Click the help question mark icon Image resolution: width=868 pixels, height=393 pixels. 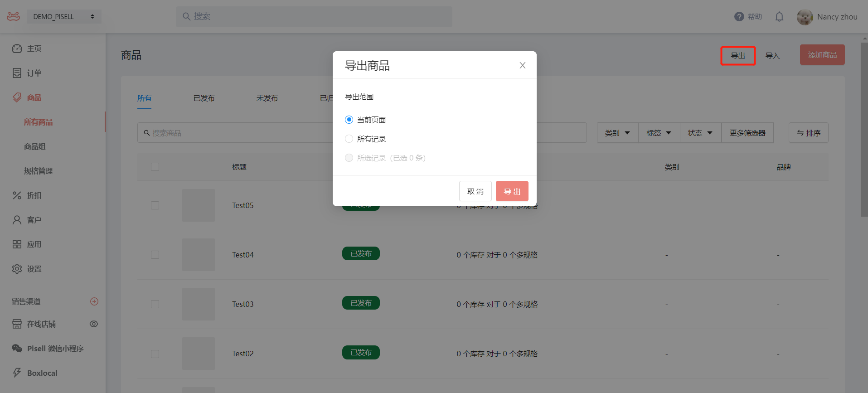click(x=739, y=16)
